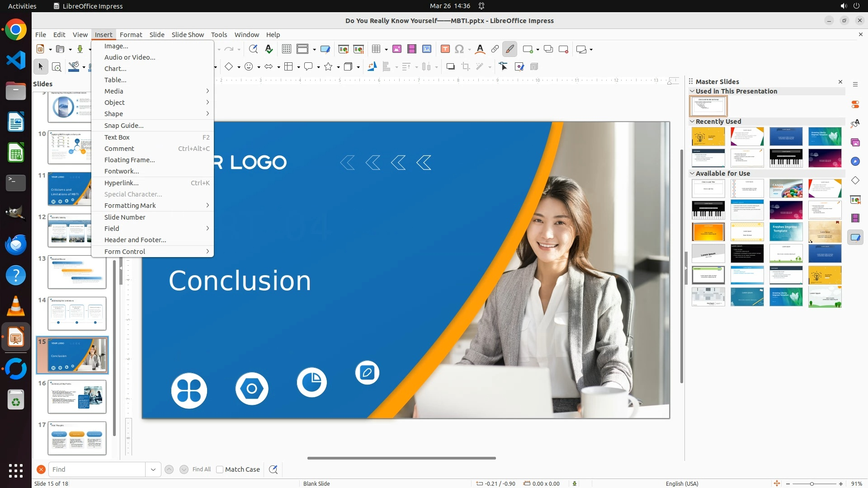Image resolution: width=868 pixels, height=488 pixels.
Task: Enable the Match Case checkbox
Action: pyautogui.click(x=220, y=469)
